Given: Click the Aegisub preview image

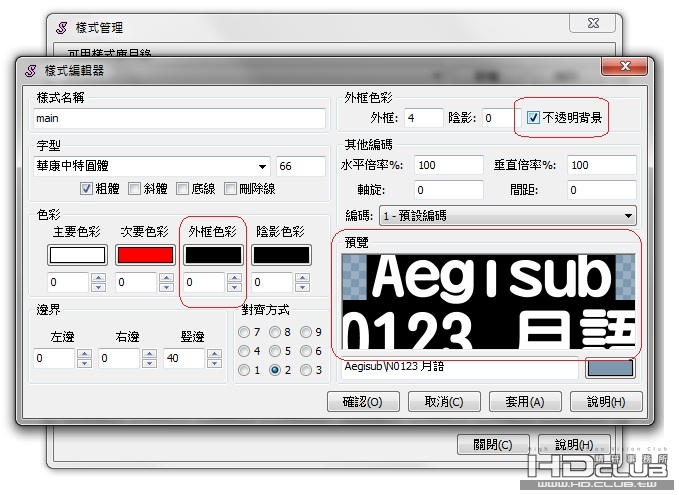Looking at the screenshot, I should point(488,301).
